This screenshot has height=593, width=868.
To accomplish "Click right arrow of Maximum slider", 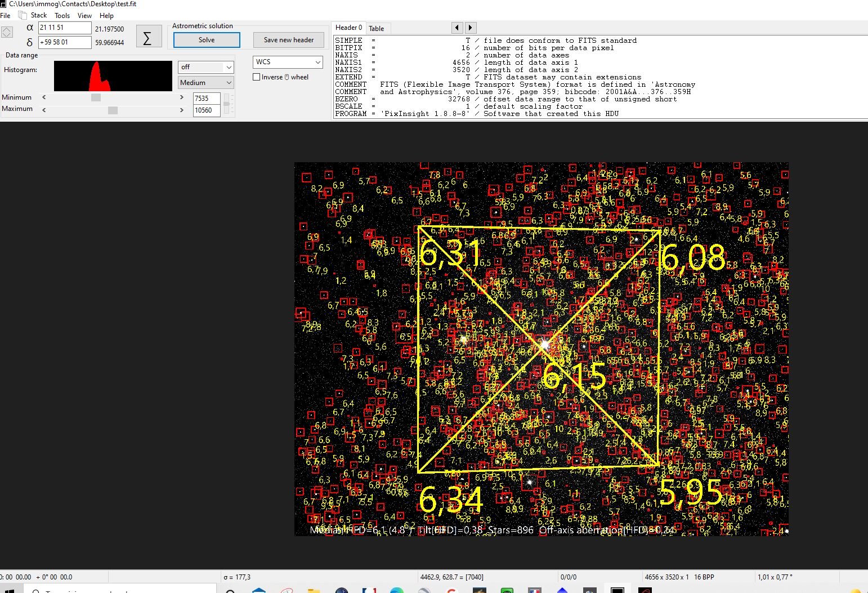I will [182, 110].
